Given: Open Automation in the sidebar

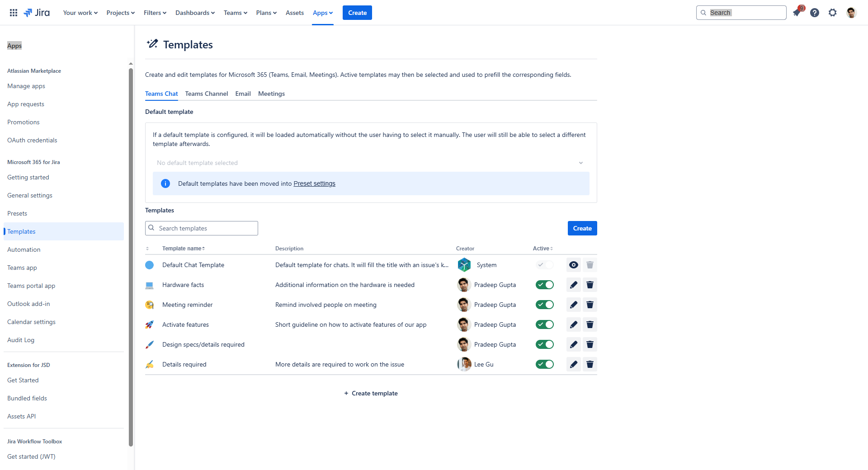Looking at the screenshot, I should coord(63,249).
